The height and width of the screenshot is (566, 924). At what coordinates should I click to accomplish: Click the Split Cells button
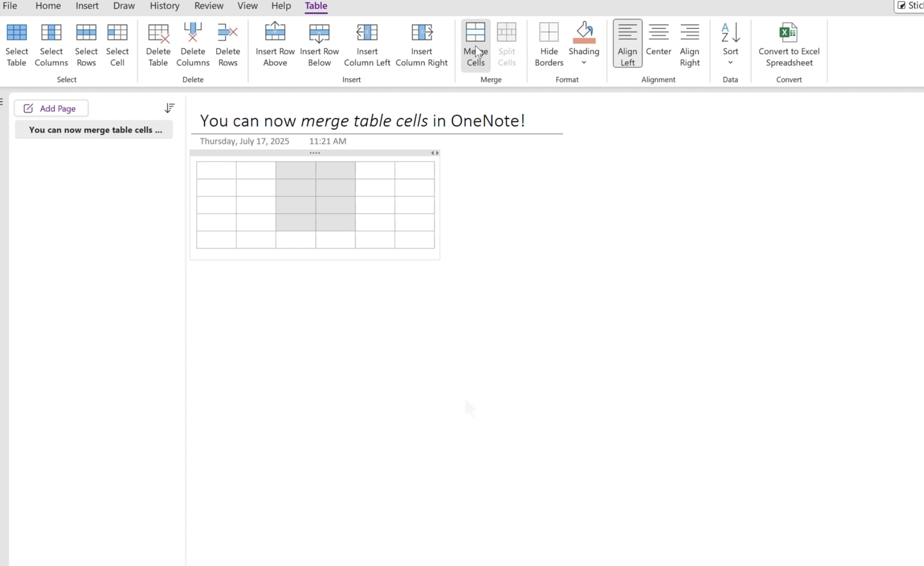click(x=506, y=45)
